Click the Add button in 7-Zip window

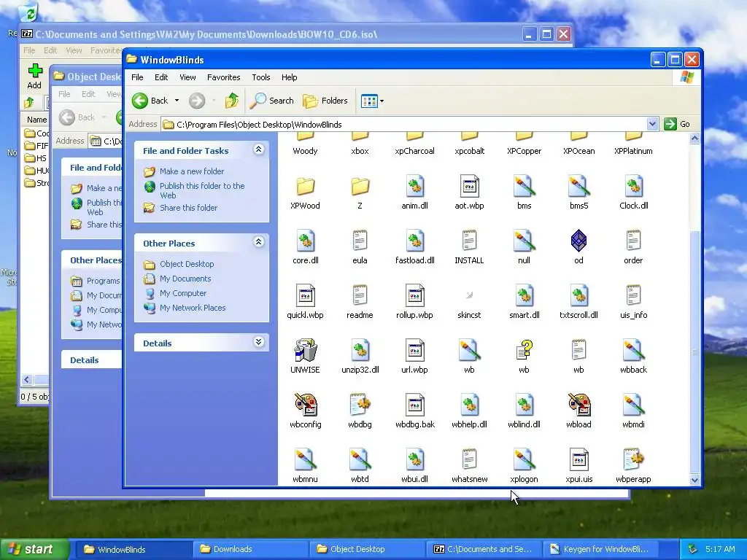[x=34, y=76]
